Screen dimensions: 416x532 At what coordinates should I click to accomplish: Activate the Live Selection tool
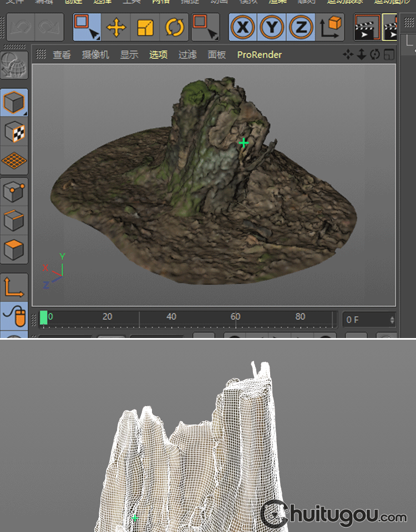pyautogui.click(x=87, y=27)
